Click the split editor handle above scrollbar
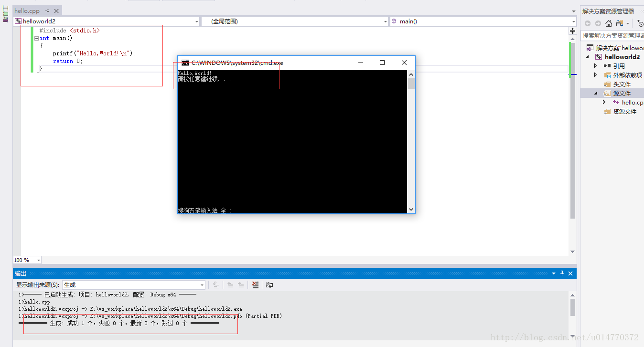 click(x=573, y=31)
